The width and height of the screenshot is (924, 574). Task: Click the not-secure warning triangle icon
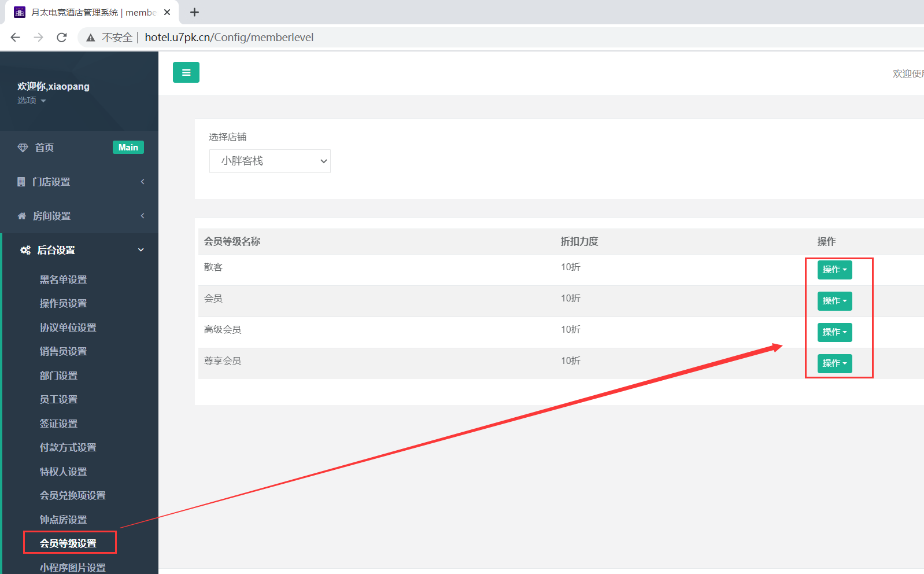[x=90, y=38]
